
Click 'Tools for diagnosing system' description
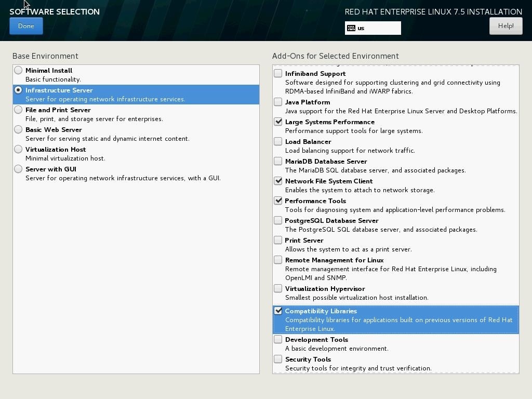pos(395,210)
